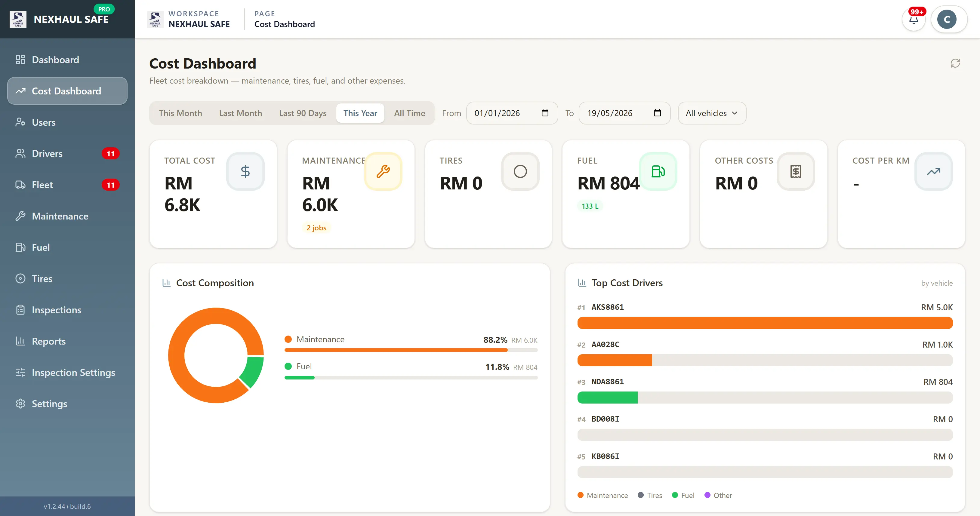Click the NEXHAUL SAFE sidebar logo

pos(18,19)
